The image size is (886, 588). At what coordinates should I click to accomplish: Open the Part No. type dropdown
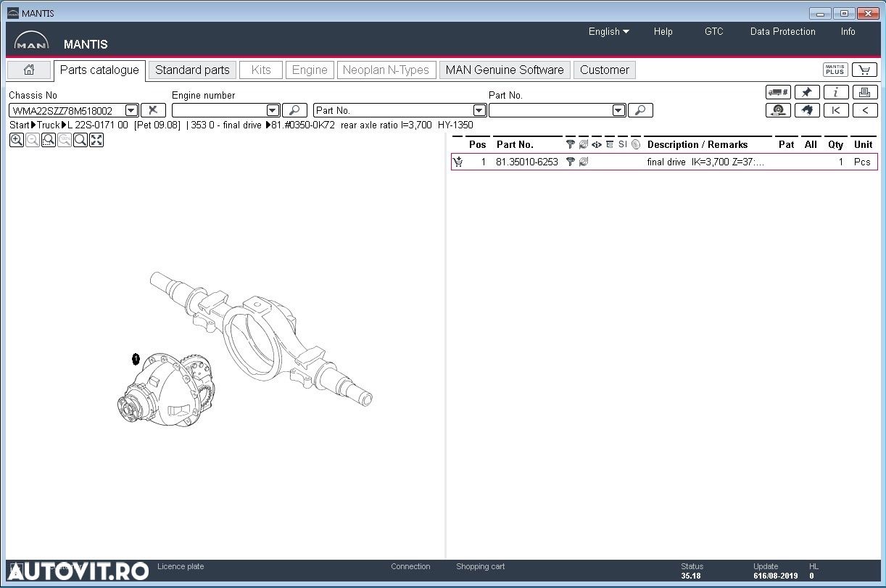coord(479,110)
